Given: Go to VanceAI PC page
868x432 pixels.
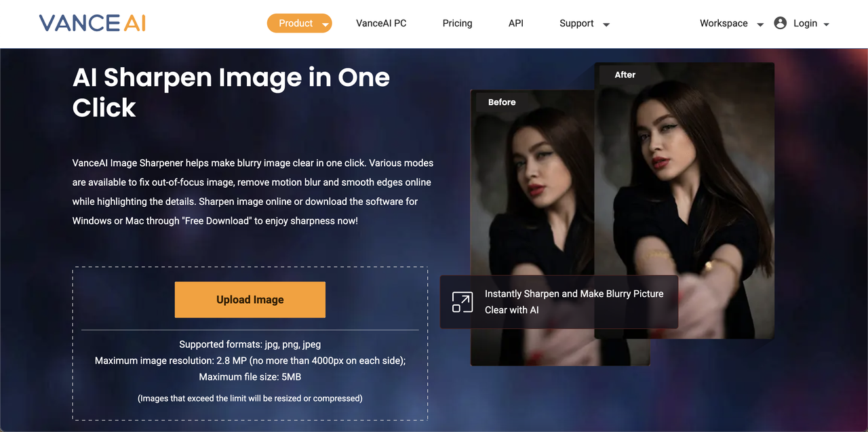Looking at the screenshot, I should pos(381,23).
